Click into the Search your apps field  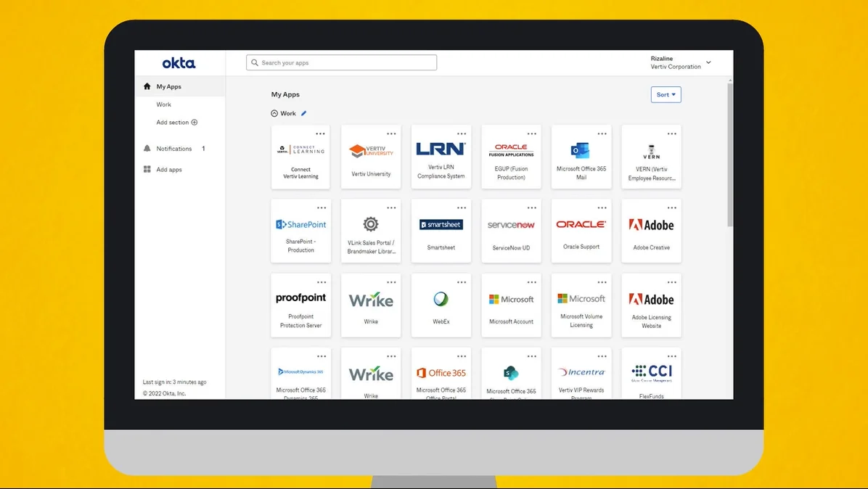tap(342, 62)
